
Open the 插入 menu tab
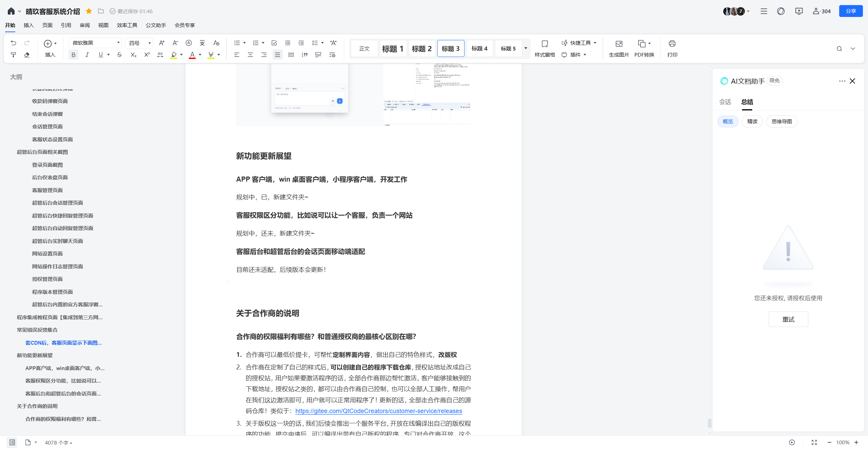[x=29, y=25]
